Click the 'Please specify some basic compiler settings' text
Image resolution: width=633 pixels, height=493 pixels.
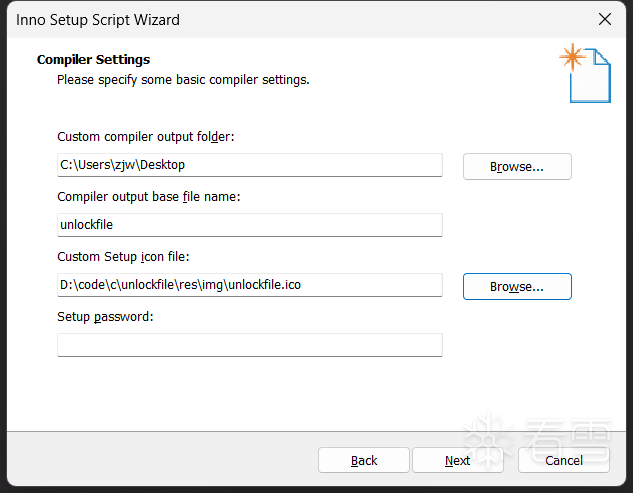point(183,79)
